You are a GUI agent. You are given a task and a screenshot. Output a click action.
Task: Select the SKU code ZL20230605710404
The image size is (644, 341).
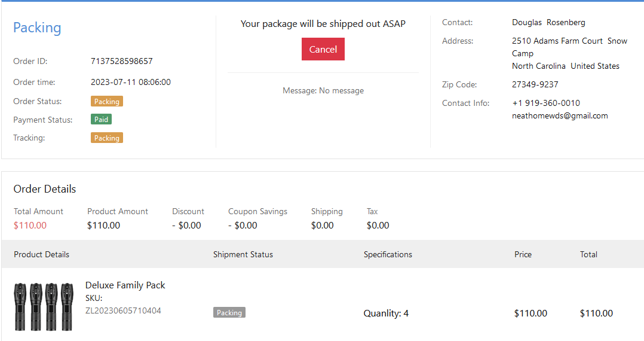[x=123, y=310]
